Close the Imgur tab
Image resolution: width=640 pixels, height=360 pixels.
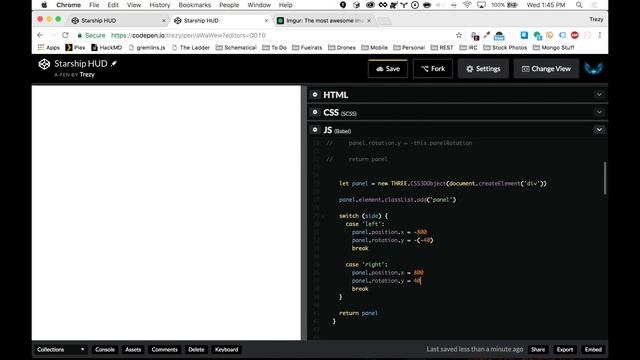coord(369,20)
